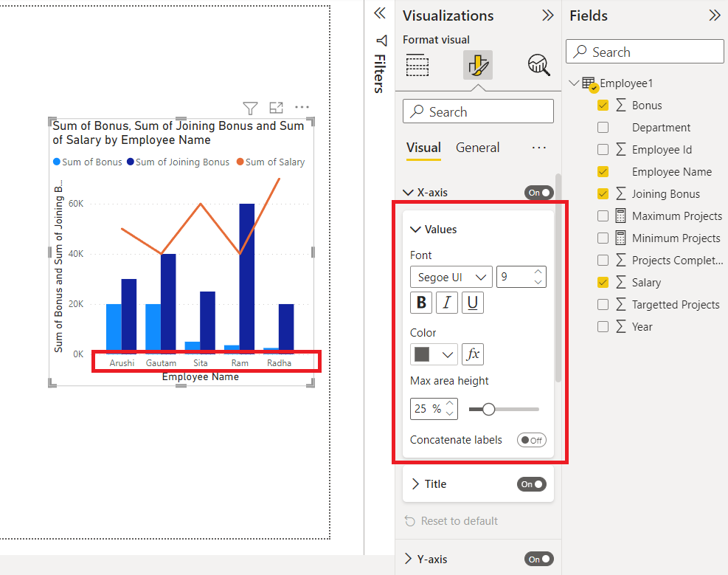This screenshot has width=728, height=575.
Task: Collapse the X-axis section
Action: (408, 193)
